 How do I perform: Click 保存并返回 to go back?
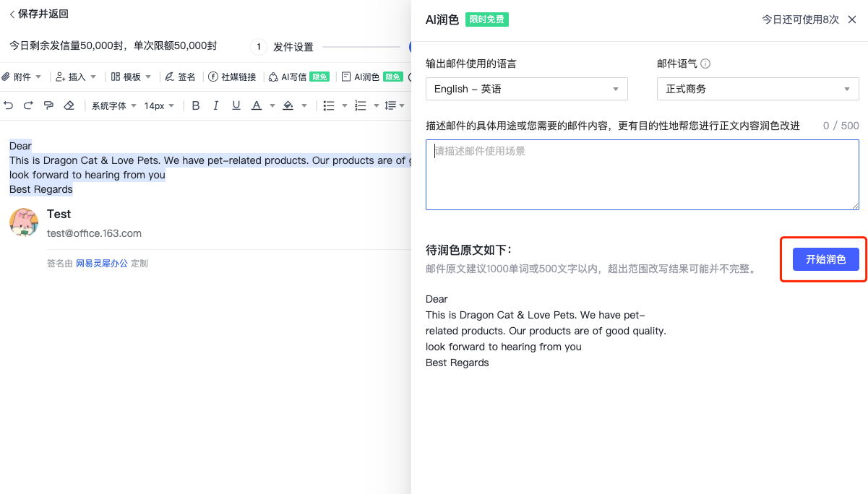(38, 14)
